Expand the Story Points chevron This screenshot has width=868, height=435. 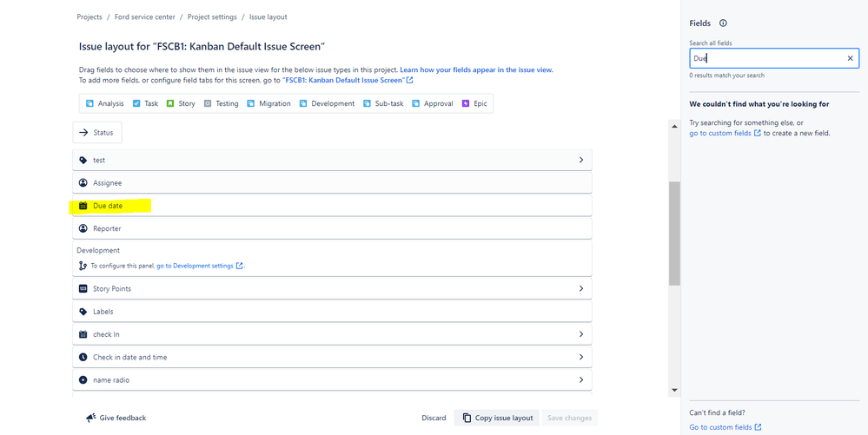click(x=581, y=288)
